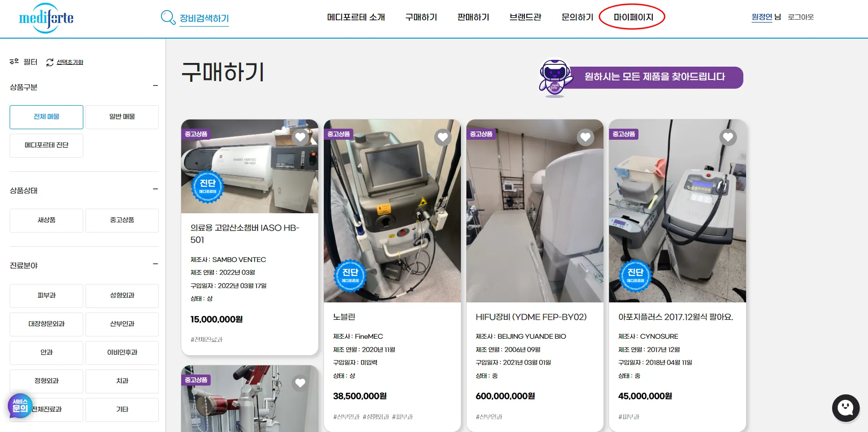
Task: Filter by 이비인후과 specialty
Action: pyautogui.click(x=122, y=353)
